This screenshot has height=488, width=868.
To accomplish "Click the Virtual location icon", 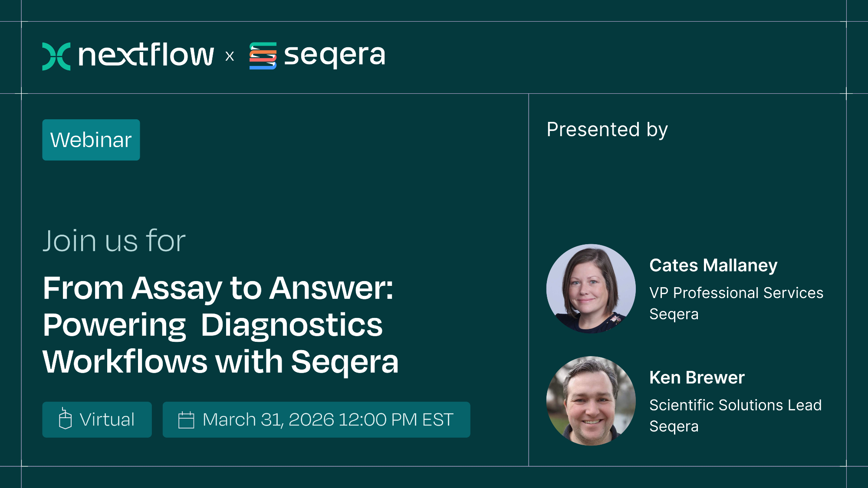I will coord(65,419).
